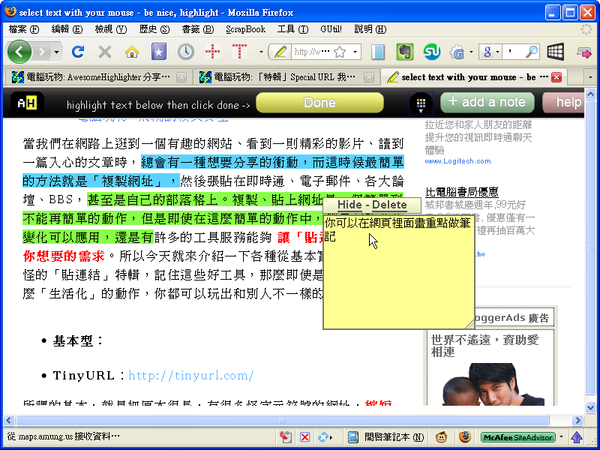This screenshot has width=600, height=450.
Task: Open the tinyurl.com link
Action: (191, 376)
